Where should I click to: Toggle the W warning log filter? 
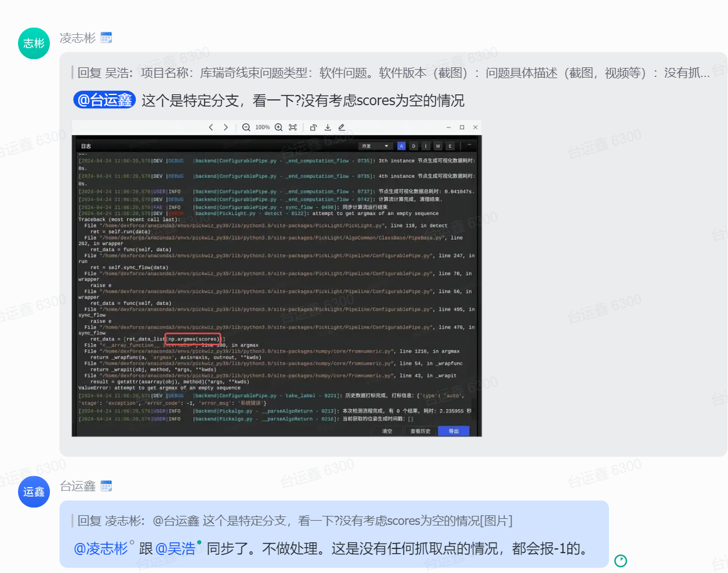(438, 146)
